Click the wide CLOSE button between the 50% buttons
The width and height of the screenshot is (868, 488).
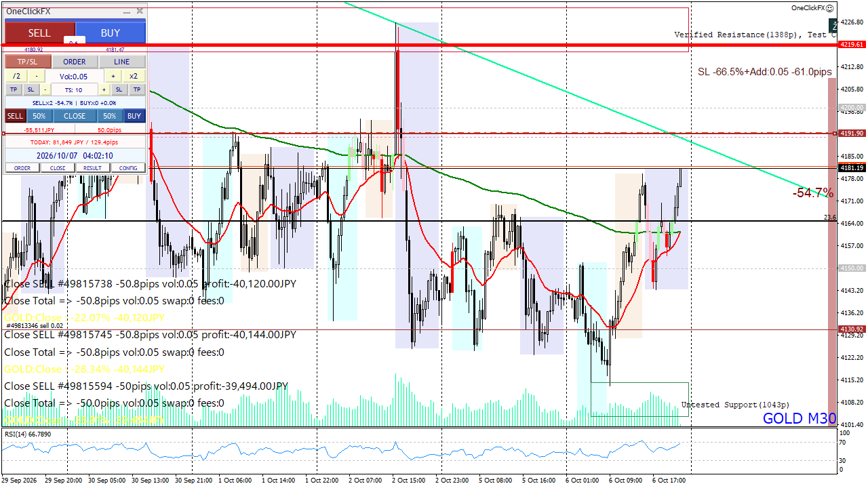(x=75, y=116)
